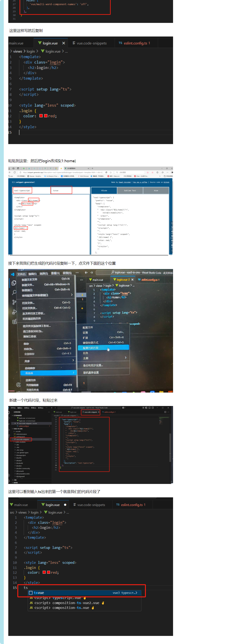Close the login.vue 2 tab
Image resolution: width=226 pixels, height=644 pixels.
click(x=132, y=279)
